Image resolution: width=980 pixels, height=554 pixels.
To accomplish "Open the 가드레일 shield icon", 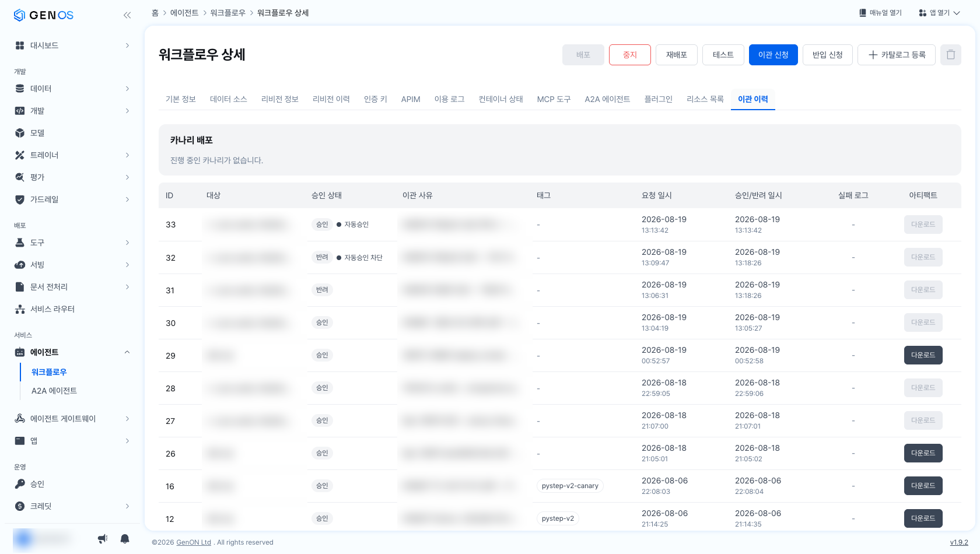I will [x=20, y=199].
